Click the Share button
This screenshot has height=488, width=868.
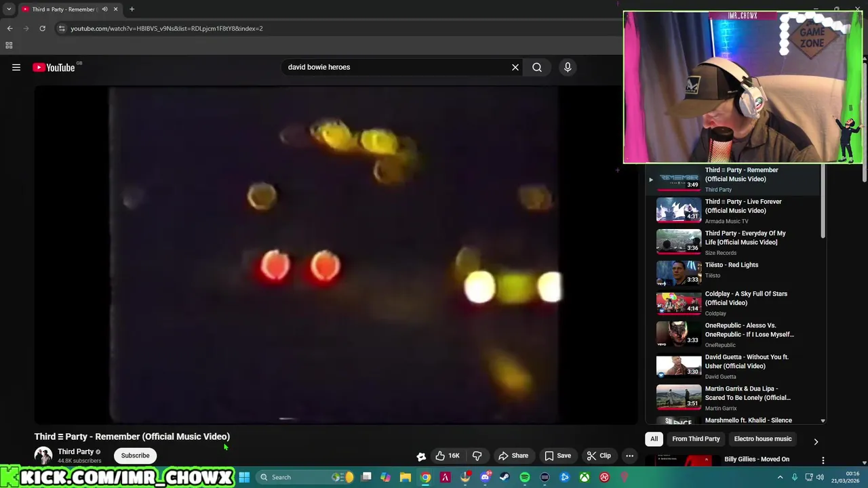[x=513, y=455]
